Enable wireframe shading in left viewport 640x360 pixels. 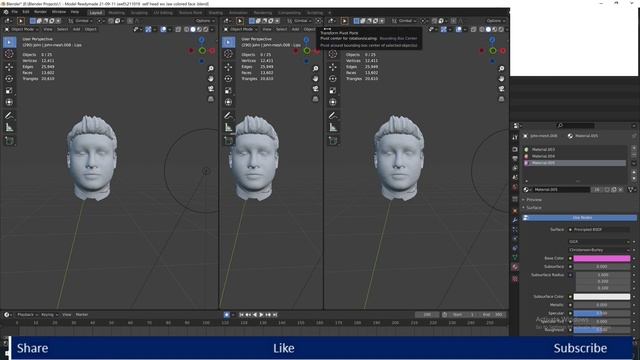pyautogui.click(x=187, y=29)
